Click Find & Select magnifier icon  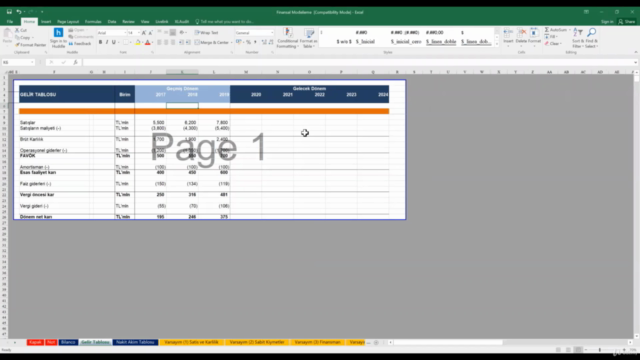point(591,32)
